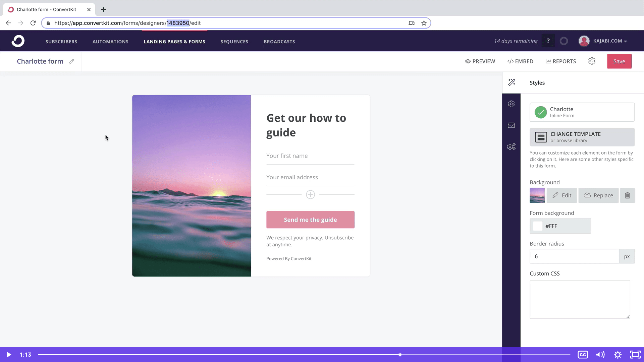The image size is (644, 362).
Task: Open Sequences menu
Action: [x=234, y=42]
